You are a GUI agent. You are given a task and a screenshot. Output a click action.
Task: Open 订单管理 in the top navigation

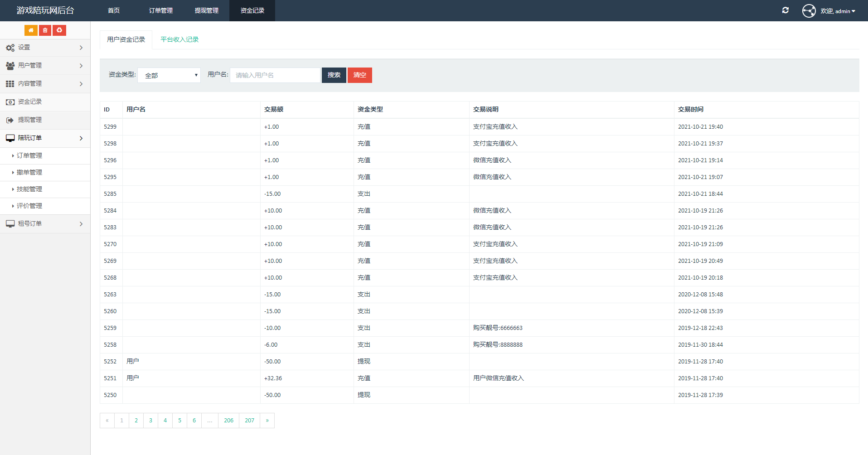pos(161,10)
